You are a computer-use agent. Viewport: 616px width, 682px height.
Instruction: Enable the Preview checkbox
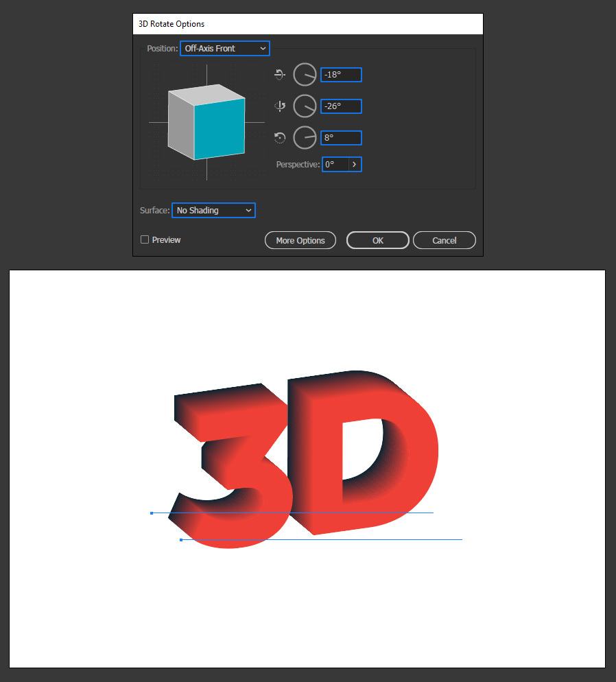[145, 239]
